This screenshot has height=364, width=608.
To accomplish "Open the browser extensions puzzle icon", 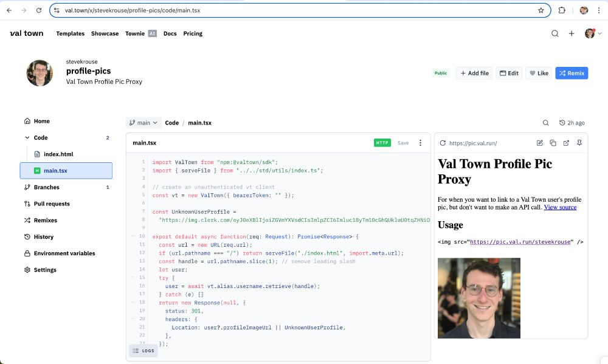I will click(x=561, y=10).
